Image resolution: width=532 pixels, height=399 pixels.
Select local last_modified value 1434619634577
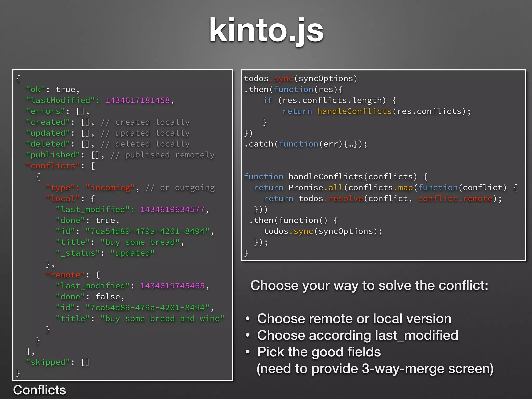click(x=172, y=209)
